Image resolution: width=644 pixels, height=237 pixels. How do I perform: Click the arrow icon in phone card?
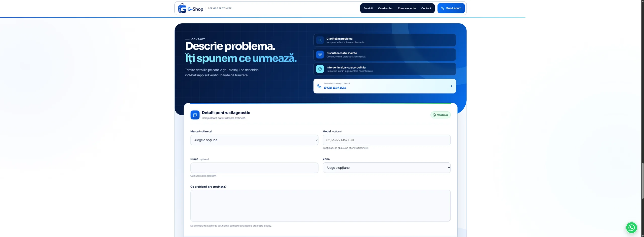(x=451, y=86)
